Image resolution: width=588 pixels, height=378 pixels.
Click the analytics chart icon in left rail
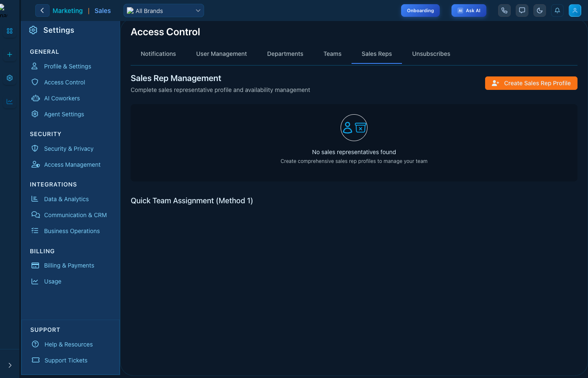[x=10, y=102]
